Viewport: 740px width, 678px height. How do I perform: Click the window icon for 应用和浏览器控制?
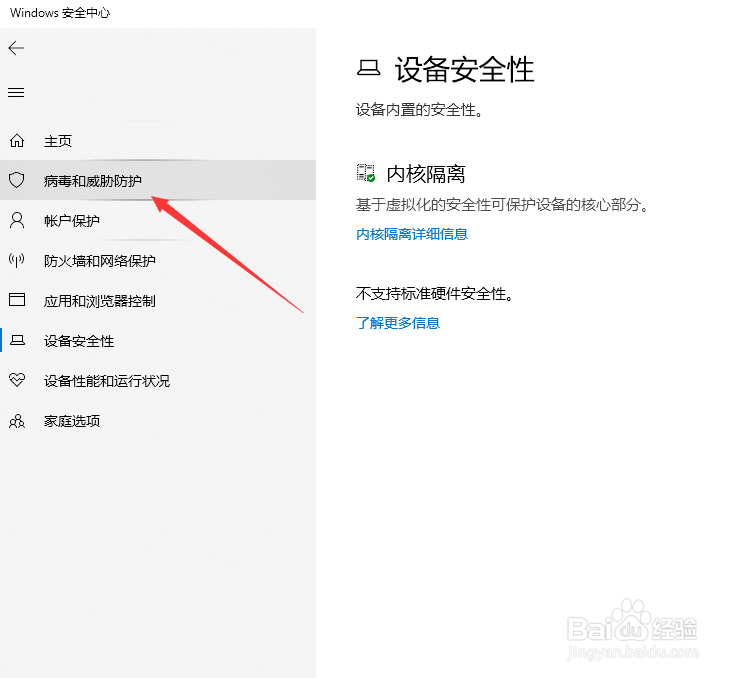(x=17, y=300)
